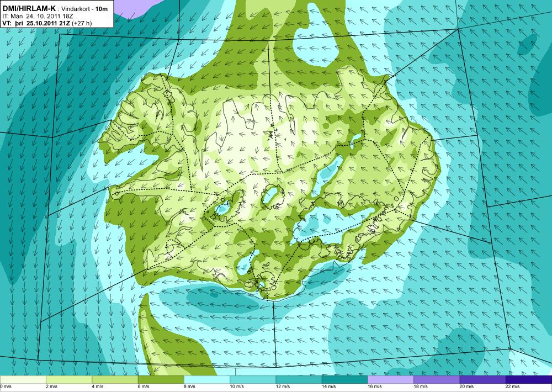The image size is (552, 392).
Task: Click the '10 m/s' legend label
Action: 237,386
